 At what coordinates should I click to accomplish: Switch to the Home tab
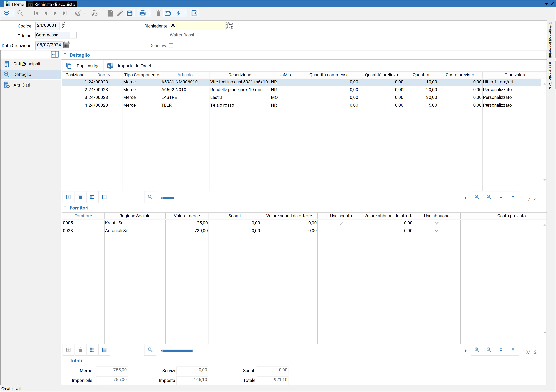(x=15, y=4)
